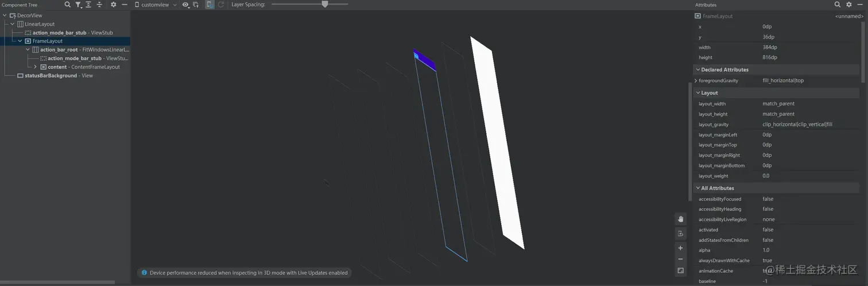Click the white 3D layer plane
Viewport: 868px width, 286px height.
coord(497,144)
